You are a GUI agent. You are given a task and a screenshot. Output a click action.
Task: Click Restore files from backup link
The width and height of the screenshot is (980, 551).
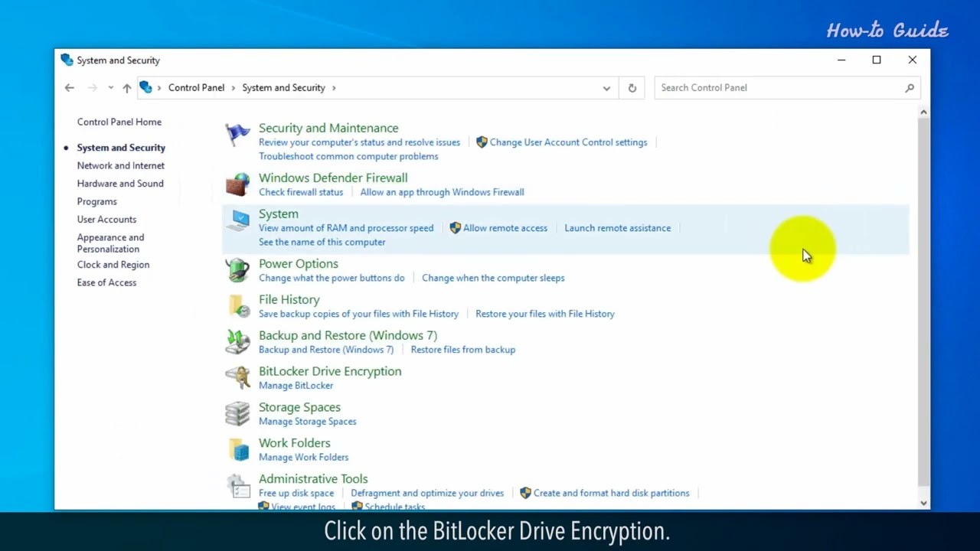click(x=463, y=350)
